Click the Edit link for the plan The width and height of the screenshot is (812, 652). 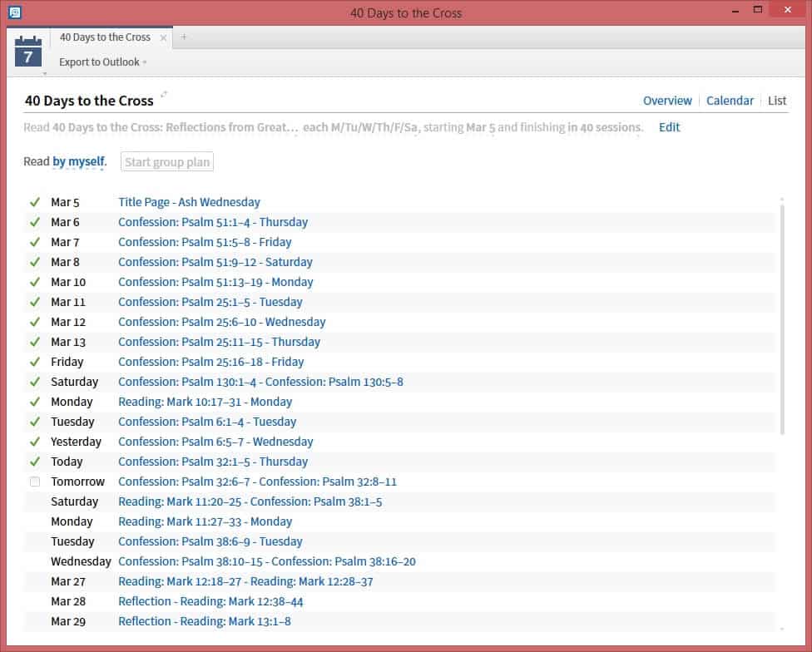tap(669, 127)
